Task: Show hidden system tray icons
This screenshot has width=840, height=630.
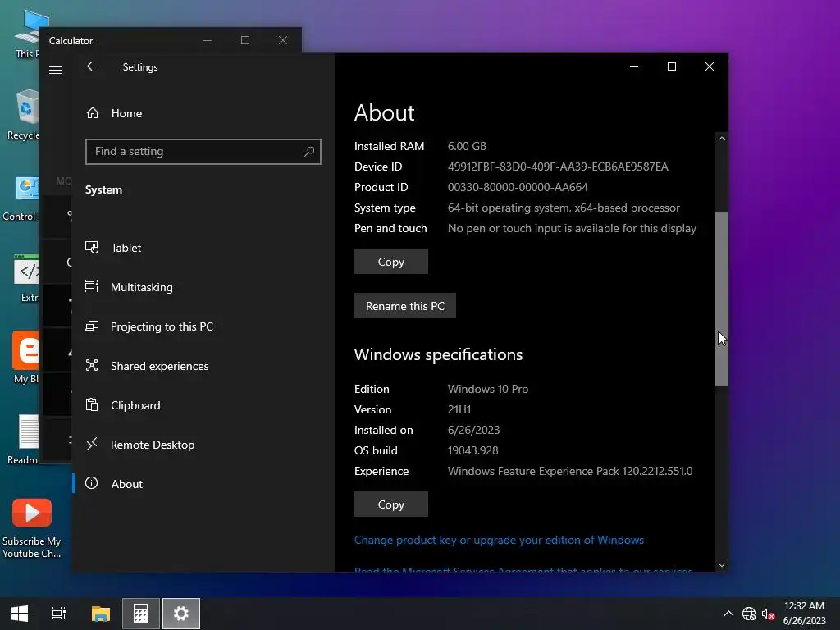Action: pyautogui.click(x=728, y=614)
